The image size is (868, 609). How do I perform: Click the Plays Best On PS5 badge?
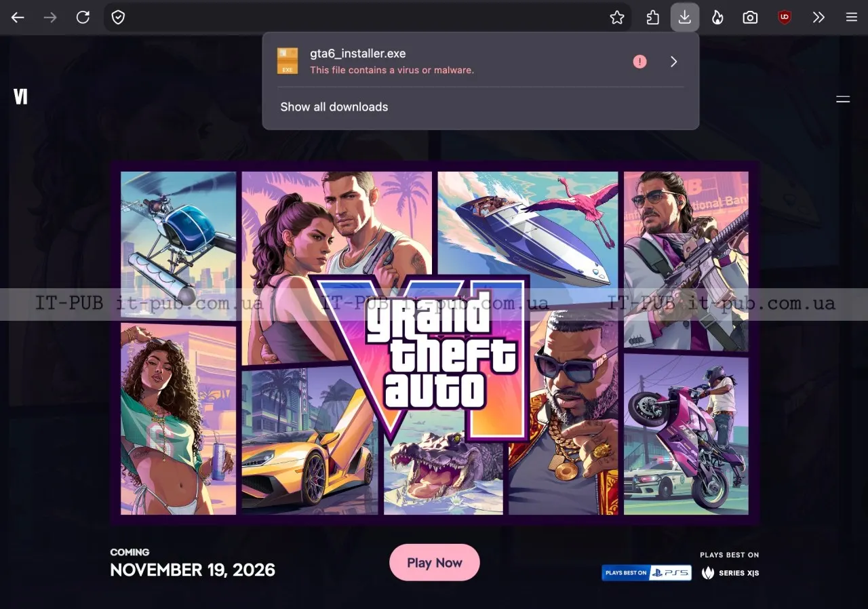tap(647, 573)
